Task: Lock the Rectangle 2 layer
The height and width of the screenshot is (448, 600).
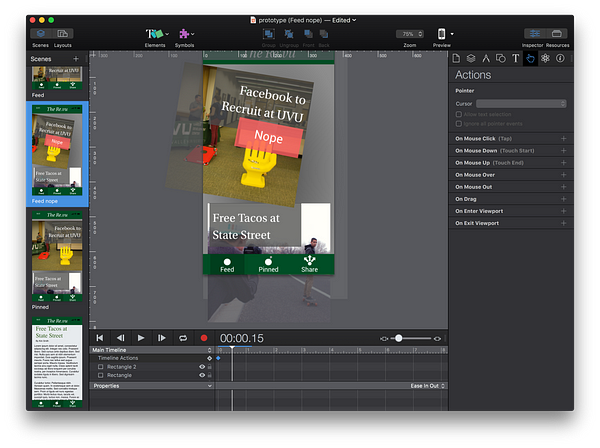Action: click(x=210, y=367)
